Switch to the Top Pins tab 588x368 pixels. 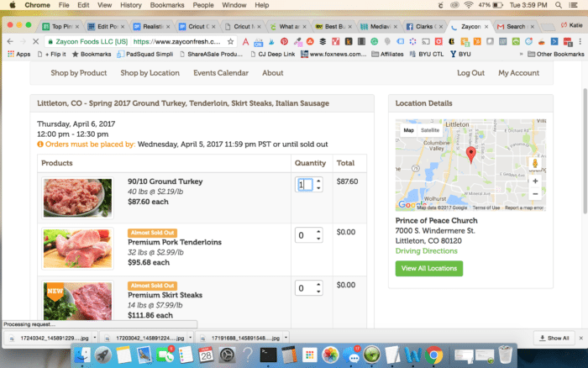coord(60,26)
